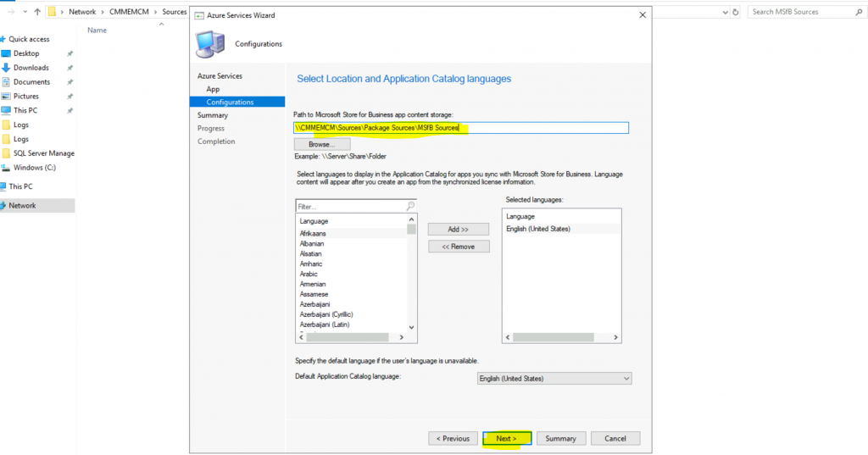
Task: Open SQL Server Manage folder in Explorer
Action: (44, 153)
